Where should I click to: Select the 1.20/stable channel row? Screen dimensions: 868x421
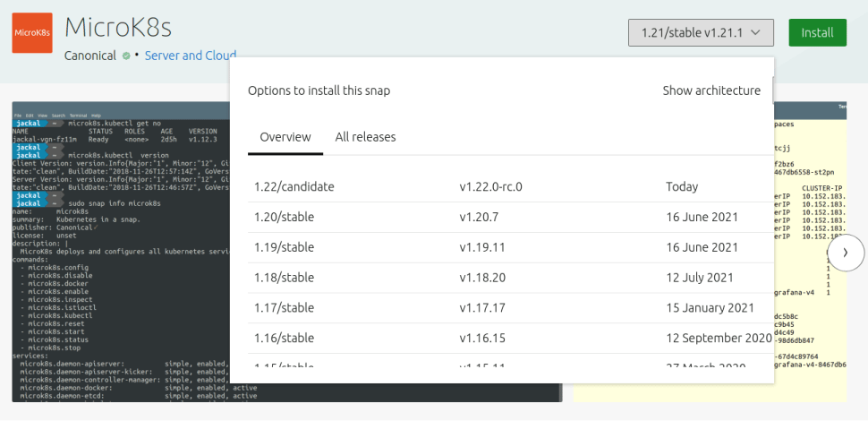tap(511, 217)
